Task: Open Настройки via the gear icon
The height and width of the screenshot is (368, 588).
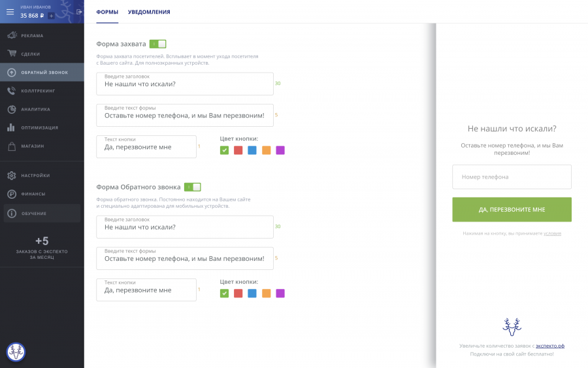Action: pyautogui.click(x=11, y=175)
